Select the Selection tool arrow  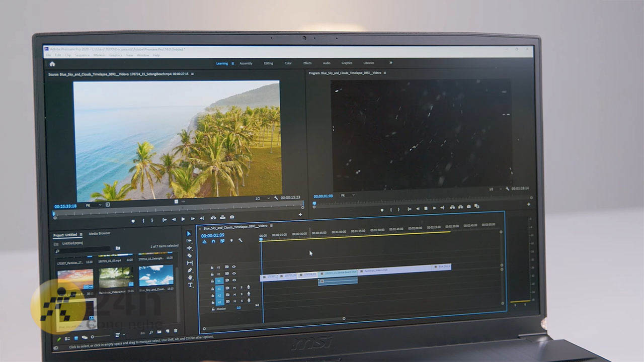[x=189, y=234]
